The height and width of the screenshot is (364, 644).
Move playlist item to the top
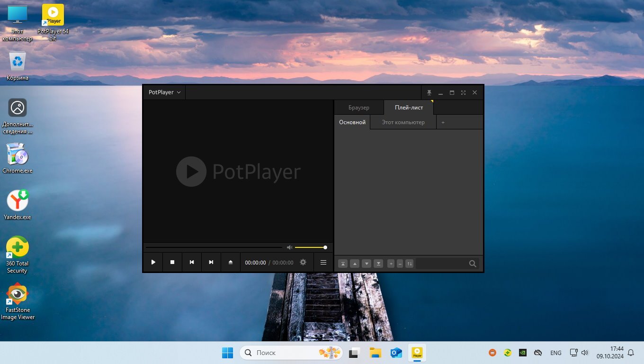click(x=342, y=264)
